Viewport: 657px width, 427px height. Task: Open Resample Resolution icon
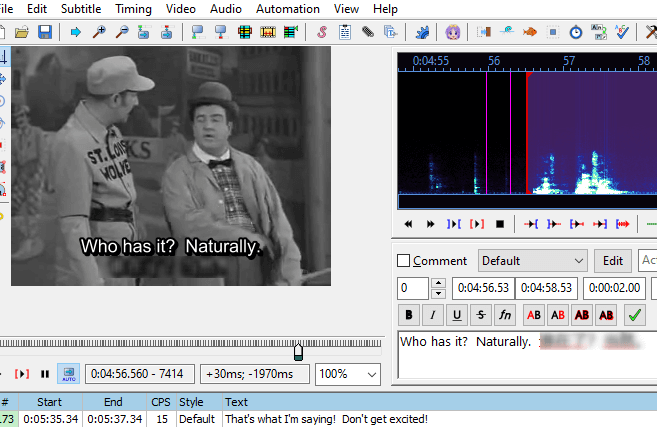553,32
